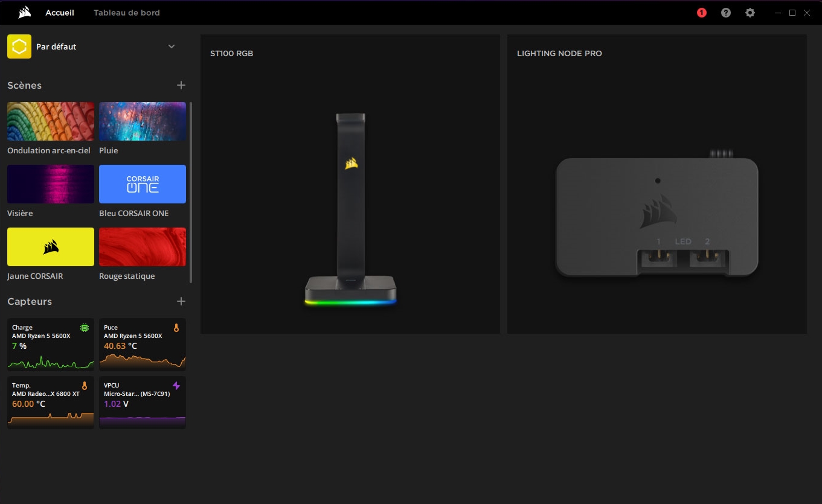
Task: Open the notification alert with red badge
Action: pos(702,13)
